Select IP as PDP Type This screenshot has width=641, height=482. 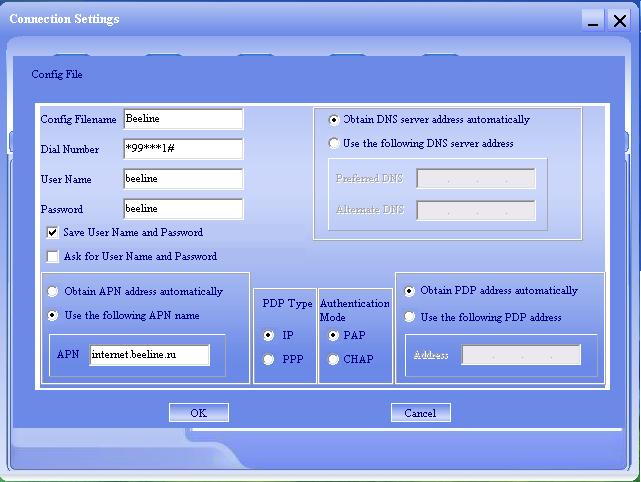click(x=269, y=335)
